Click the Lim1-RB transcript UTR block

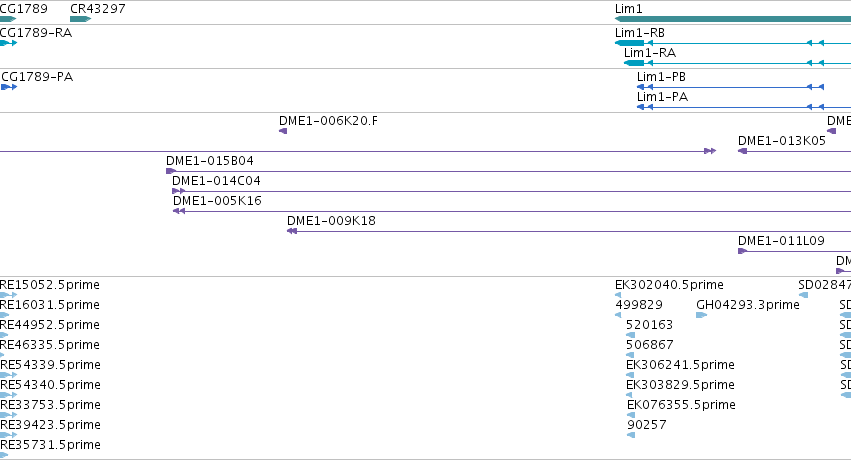[x=630, y=43]
